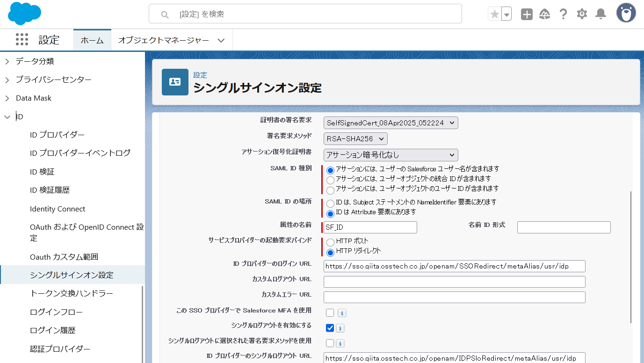The width and height of the screenshot is (644, 363).
Task: Open ID プロバイダーイベントログ in sidebar
Action: tap(80, 153)
